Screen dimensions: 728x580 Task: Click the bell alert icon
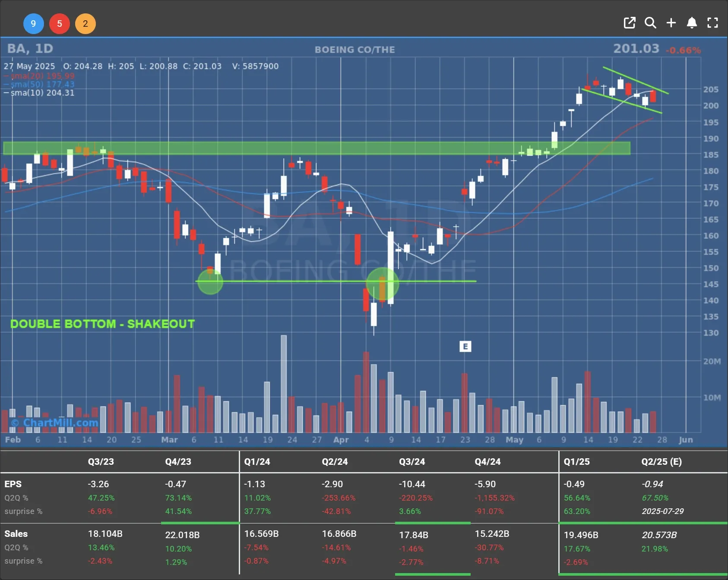pos(692,23)
